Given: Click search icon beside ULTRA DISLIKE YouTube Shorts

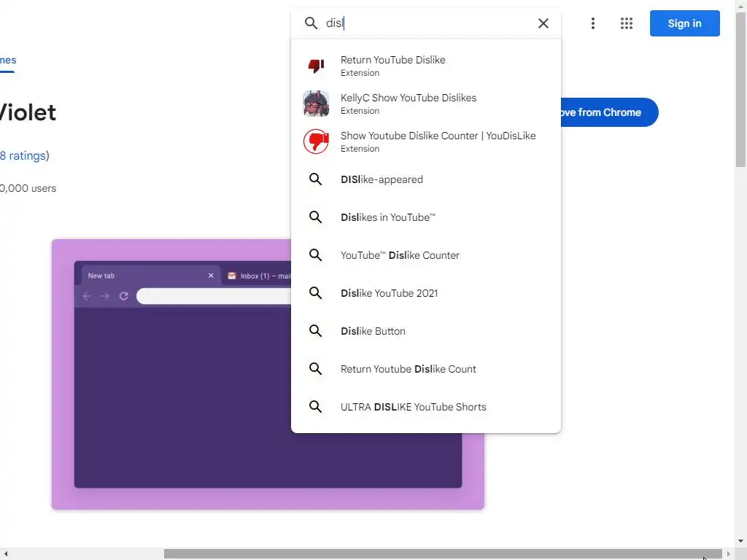Looking at the screenshot, I should (x=315, y=406).
